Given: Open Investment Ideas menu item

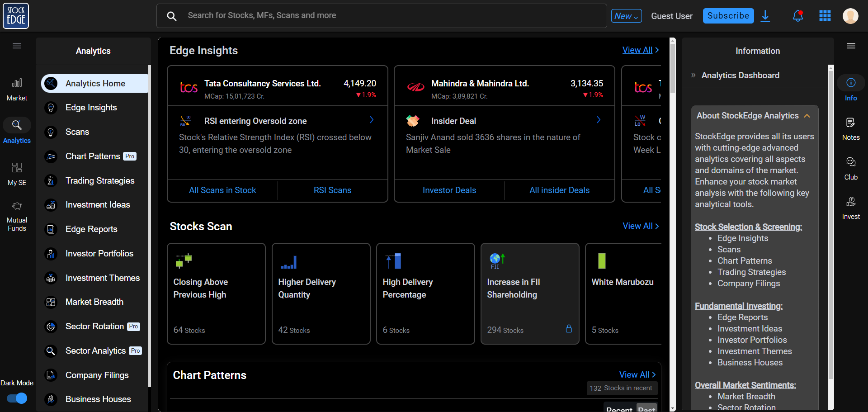Looking at the screenshot, I should click(95, 205).
